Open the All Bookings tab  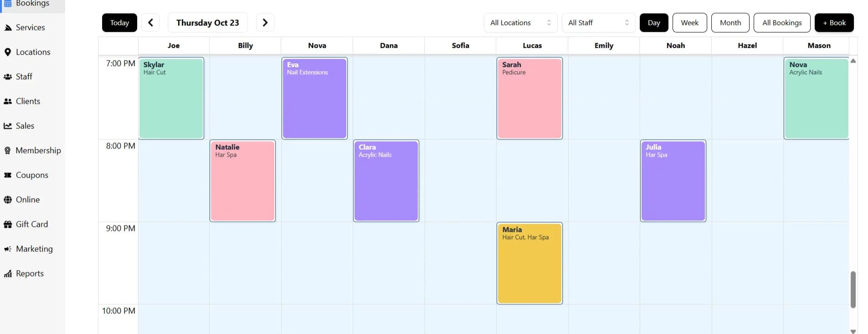782,22
